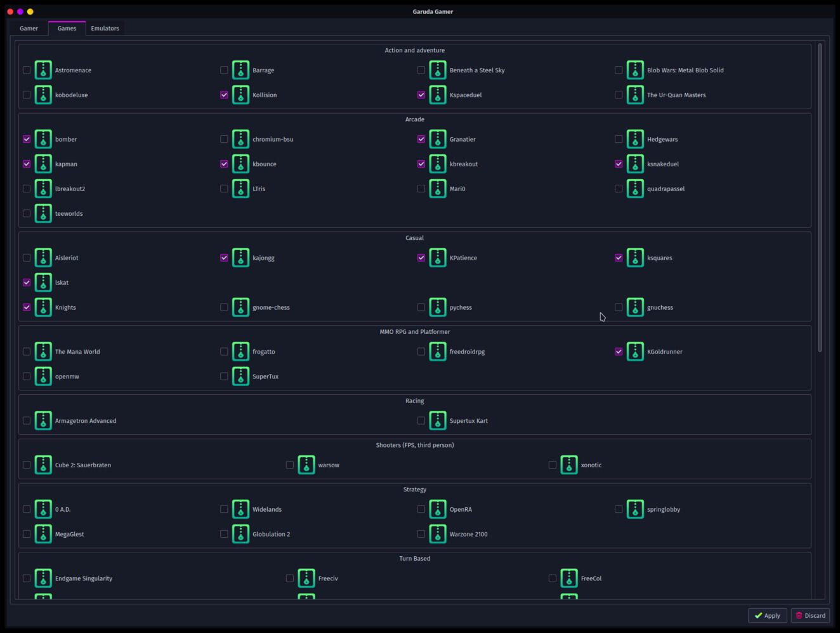Disable the Granatier checkbox

click(421, 139)
